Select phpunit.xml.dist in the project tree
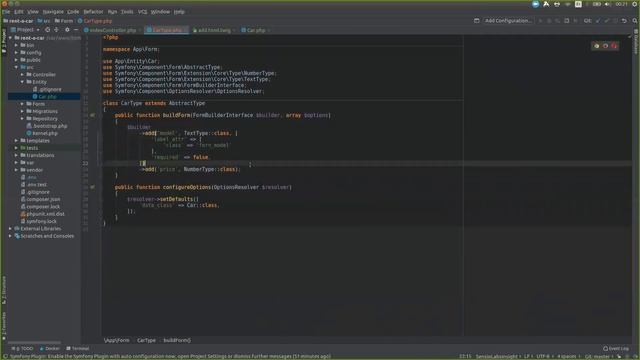This screenshot has width=640, height=360. 42,214
